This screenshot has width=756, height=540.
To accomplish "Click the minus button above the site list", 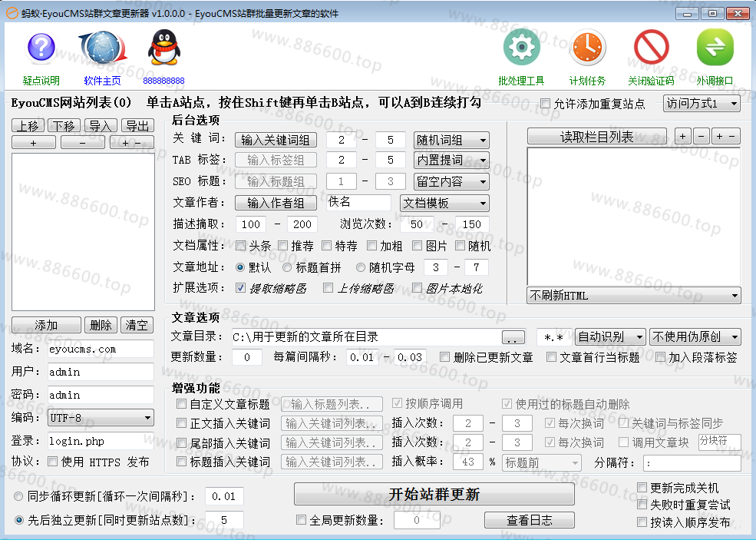I will [x=82, y=143].
